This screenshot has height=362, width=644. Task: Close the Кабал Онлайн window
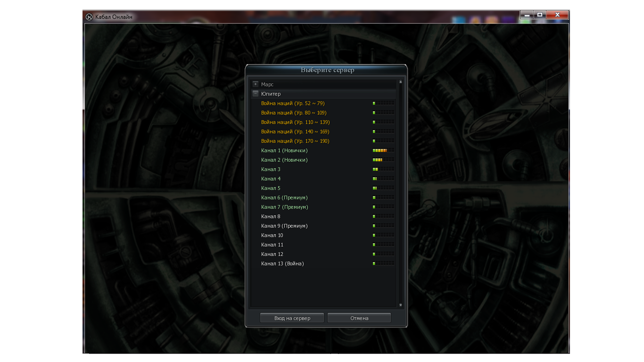click(x=557, y=15)
